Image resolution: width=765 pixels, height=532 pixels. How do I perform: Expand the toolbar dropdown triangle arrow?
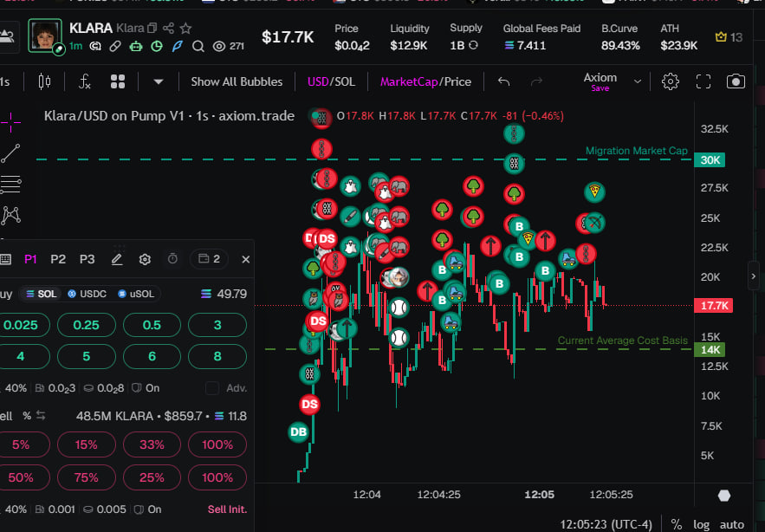[158, 81]
